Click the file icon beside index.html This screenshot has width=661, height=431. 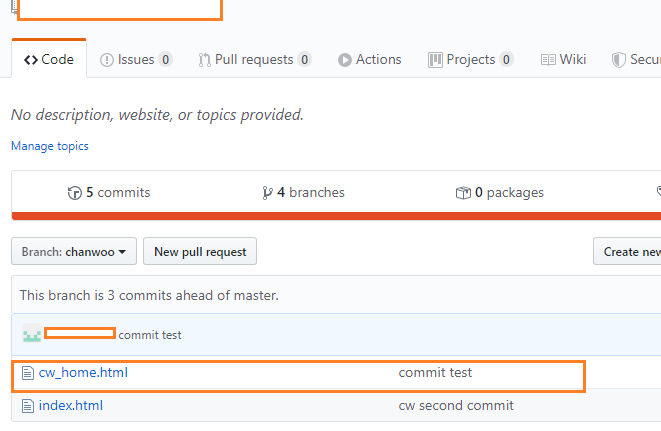[x=28, y=406]
